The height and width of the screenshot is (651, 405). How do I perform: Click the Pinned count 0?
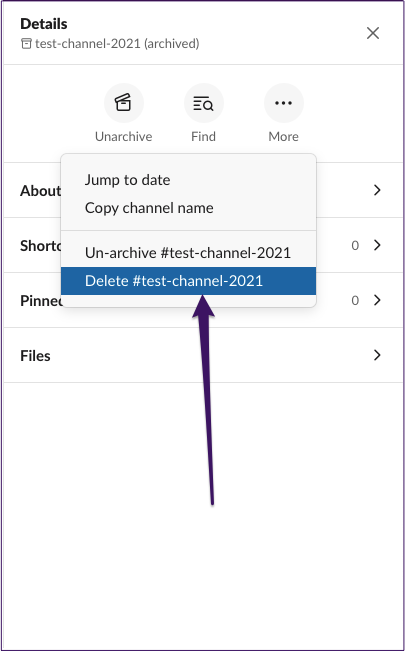tap(355, 300)
